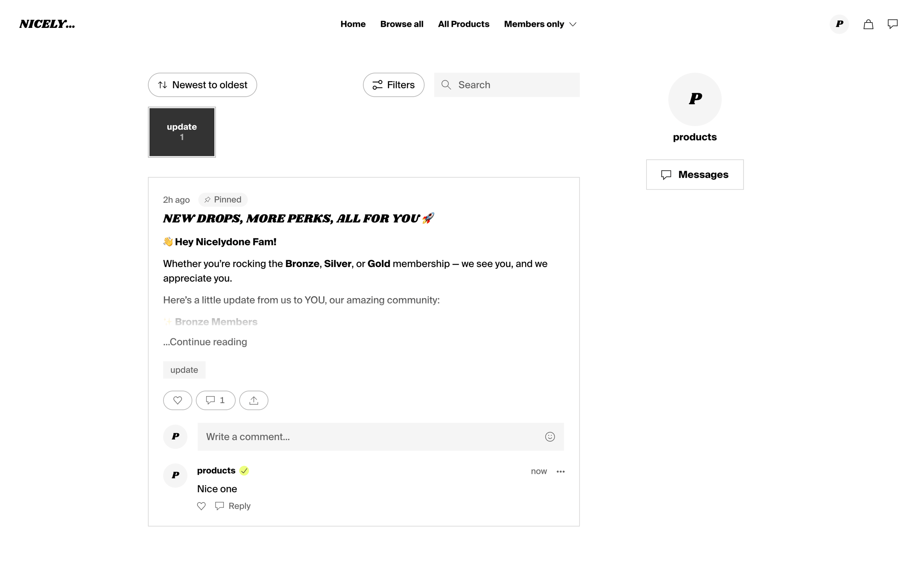Screen dimensions: 917x588
Task: Like the post with the heart button
Action: pos(178,400)
